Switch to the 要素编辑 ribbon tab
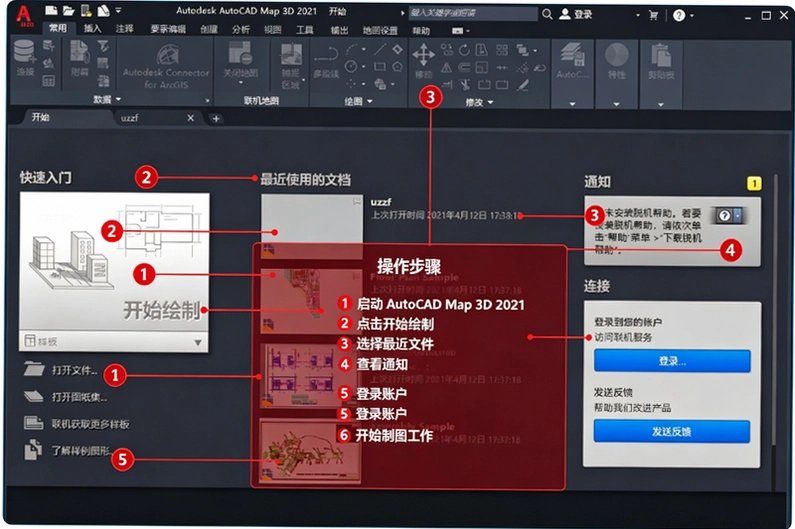Image resolution: width=795 pixels, height=529 pixels. pos(168,29)
